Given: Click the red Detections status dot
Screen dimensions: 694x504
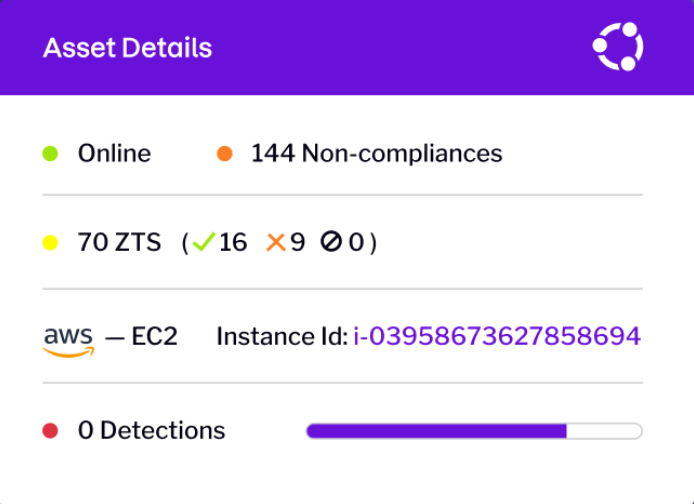Looking at the screenshot, I should coord(50,431).
